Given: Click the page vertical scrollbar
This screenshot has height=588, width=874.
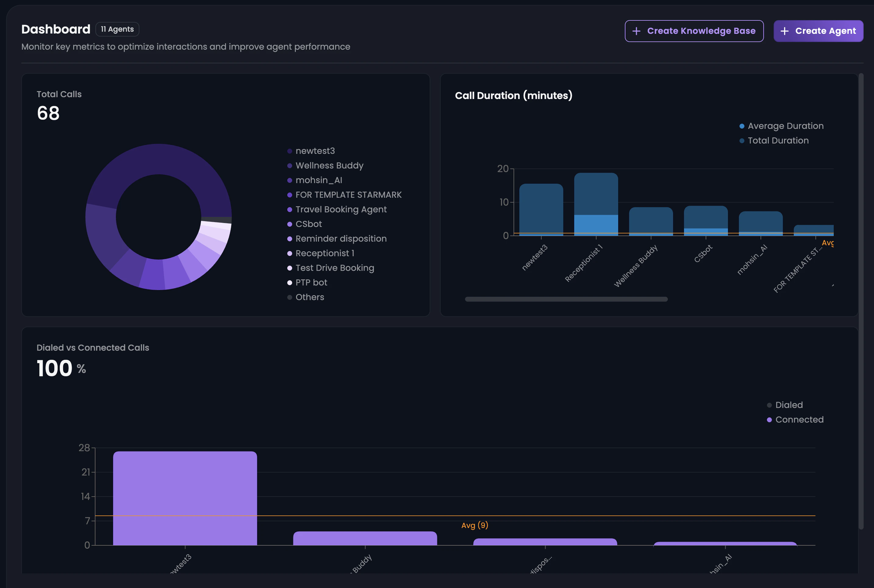Looking at the screenshot, I should (x=861, y=300).
